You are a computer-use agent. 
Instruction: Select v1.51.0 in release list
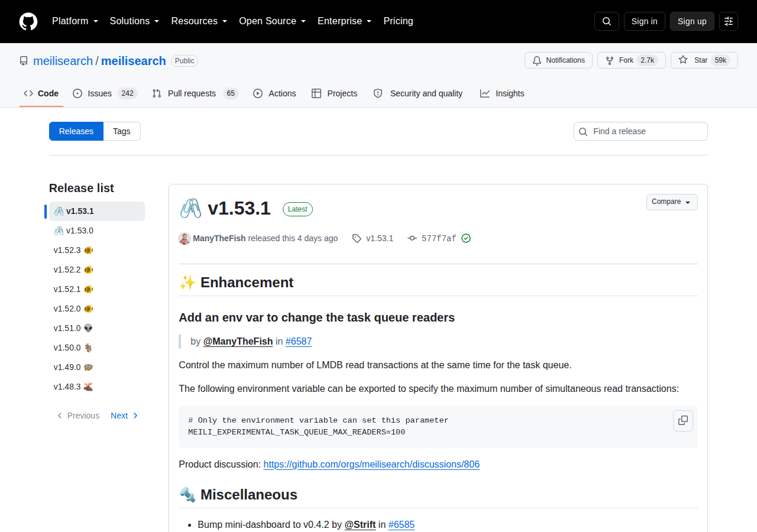click(97, 328)
